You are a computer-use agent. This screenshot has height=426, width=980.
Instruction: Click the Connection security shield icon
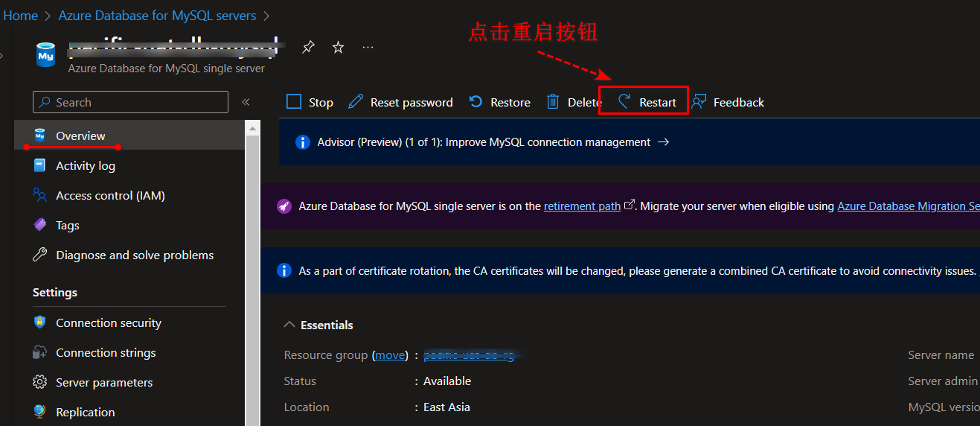(x=40, y=322)
